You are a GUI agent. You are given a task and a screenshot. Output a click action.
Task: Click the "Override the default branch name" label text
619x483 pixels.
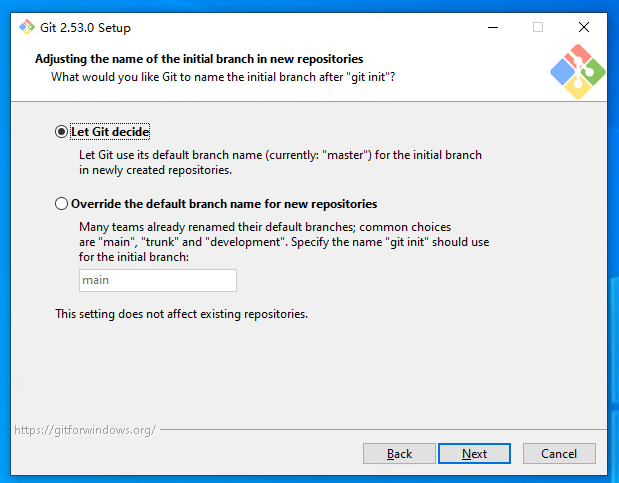point(223,204)
